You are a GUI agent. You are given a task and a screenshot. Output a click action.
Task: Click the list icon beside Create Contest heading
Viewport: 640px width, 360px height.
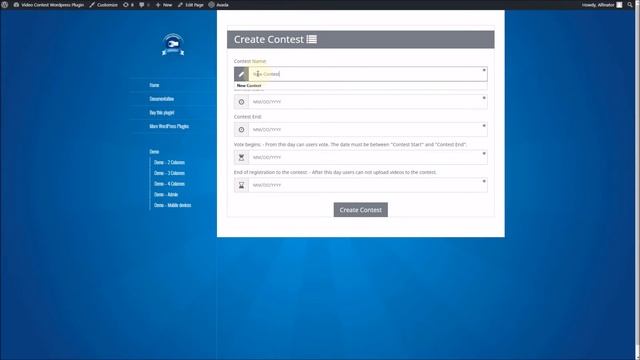point(312,39)
